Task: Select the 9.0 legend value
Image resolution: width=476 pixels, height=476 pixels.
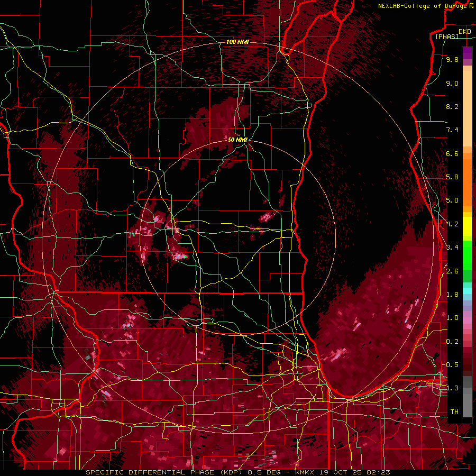Action: tap(452, 83)
